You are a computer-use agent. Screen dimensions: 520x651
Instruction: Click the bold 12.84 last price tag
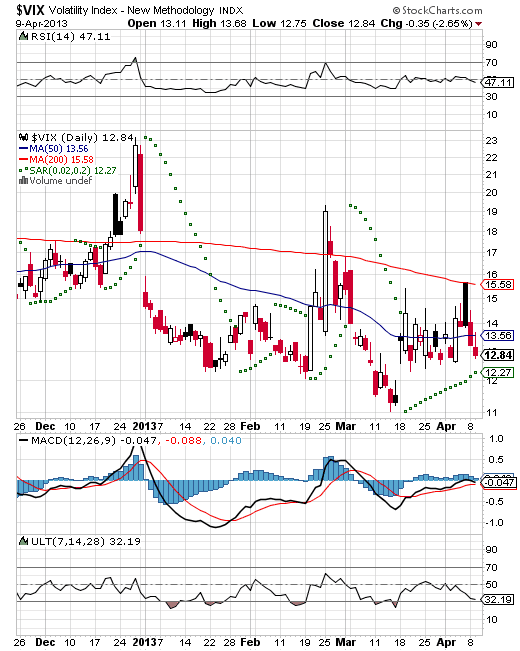(498, 355)
